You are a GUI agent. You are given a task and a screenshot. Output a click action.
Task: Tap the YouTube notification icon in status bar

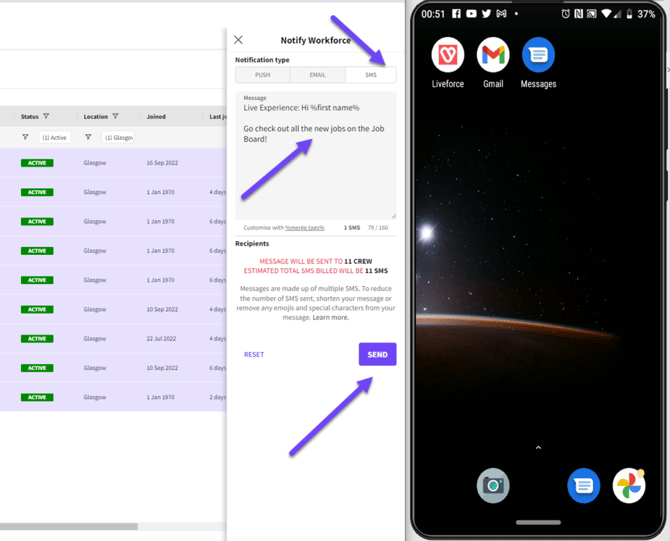[471, 14]
